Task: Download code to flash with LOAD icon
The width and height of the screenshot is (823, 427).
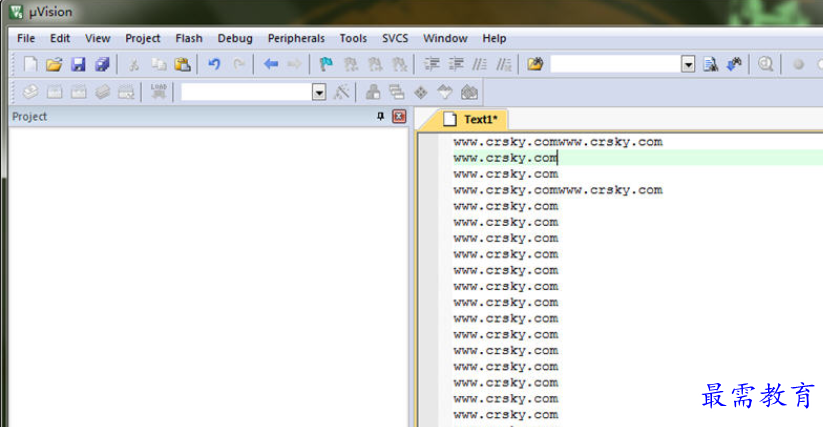Action: 159,92
